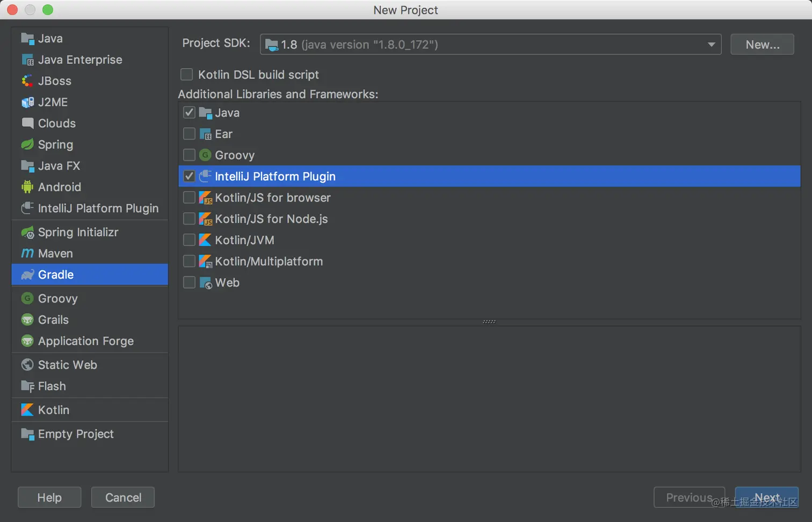Select the Java project type icon
Image resolution: width=812 pixels, height=522 pixels.
pos(27,39)
